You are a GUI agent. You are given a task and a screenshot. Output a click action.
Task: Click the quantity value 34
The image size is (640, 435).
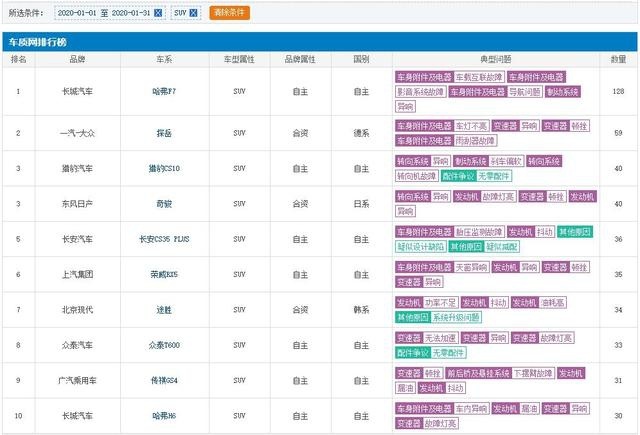[x=618, y=310]
